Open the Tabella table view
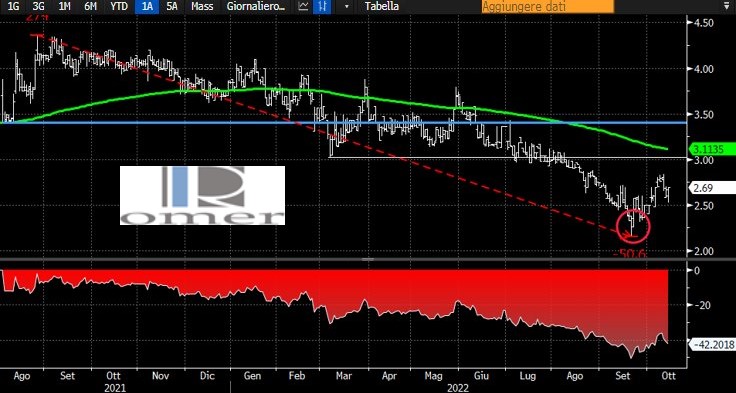The width and height of the screenshot is (736, 393). [x=383, y=7]
